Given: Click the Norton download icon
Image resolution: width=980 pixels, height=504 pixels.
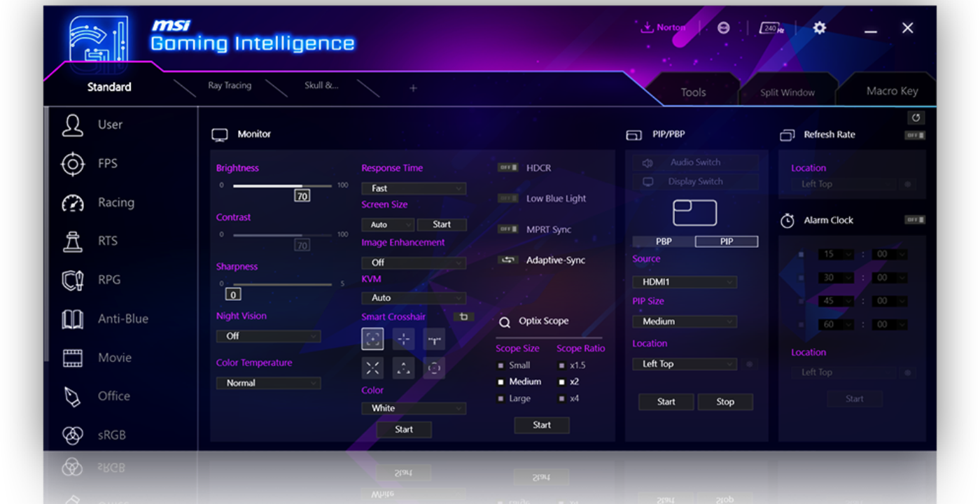Looking at the screenshot, I should [647, 27].
